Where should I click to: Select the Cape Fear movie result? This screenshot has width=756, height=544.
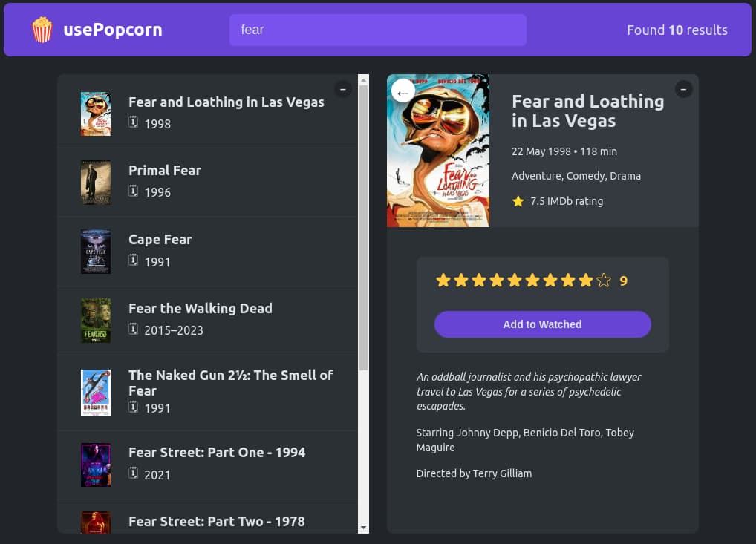207,252
